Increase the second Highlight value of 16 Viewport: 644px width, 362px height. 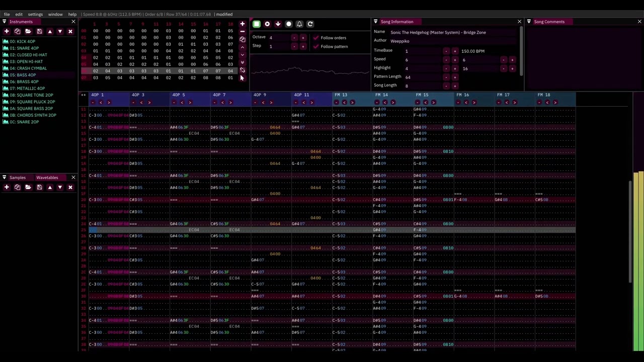pyautogui.click(x=512, y=68)
